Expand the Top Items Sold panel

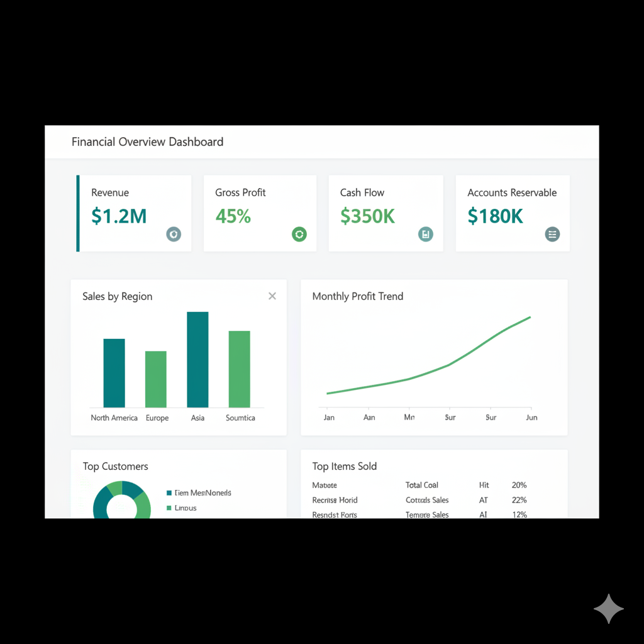pyautogui.click(x=345, y=466)
